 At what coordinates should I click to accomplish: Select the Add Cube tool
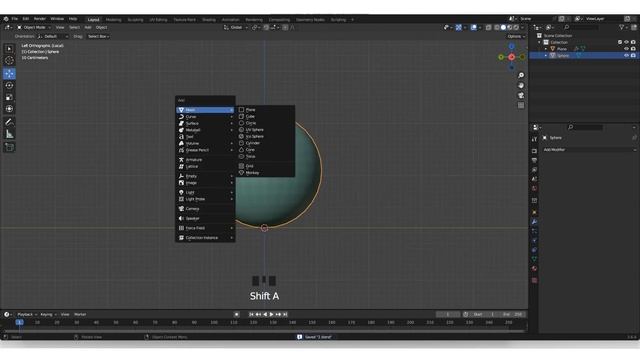(9, 147)
